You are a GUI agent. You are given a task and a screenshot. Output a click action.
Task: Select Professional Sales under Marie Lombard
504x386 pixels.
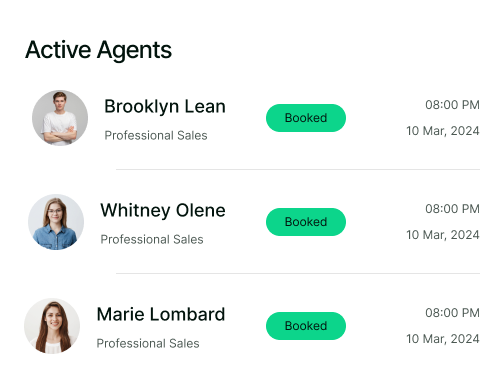[x=148, y=343]
